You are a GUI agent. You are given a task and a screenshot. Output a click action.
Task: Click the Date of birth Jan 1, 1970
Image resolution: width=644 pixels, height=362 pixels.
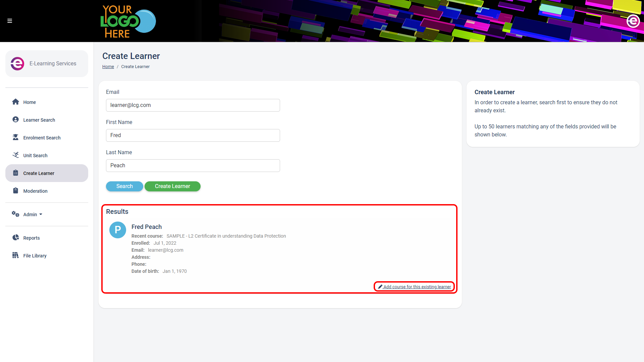point(174,271)
